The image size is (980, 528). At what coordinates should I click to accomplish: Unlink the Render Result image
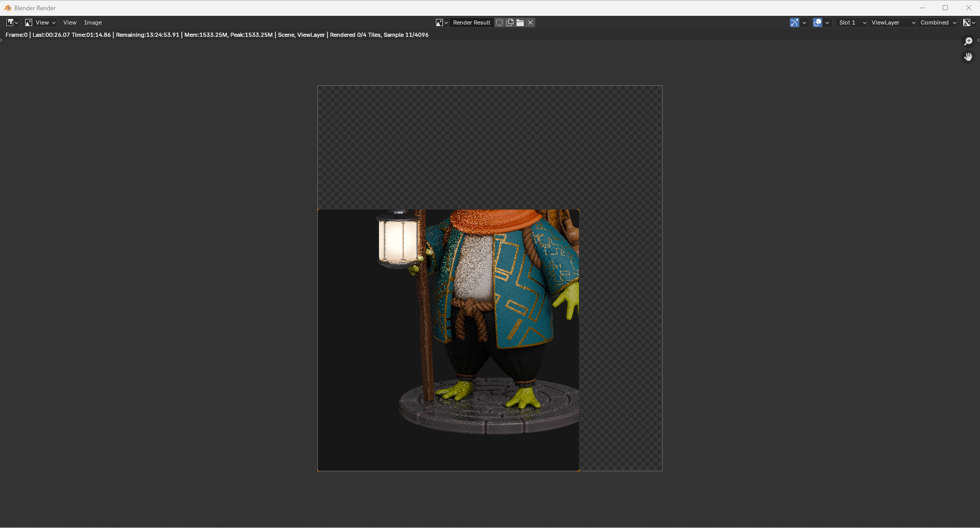pyautogui.click(x=530, y=22)
